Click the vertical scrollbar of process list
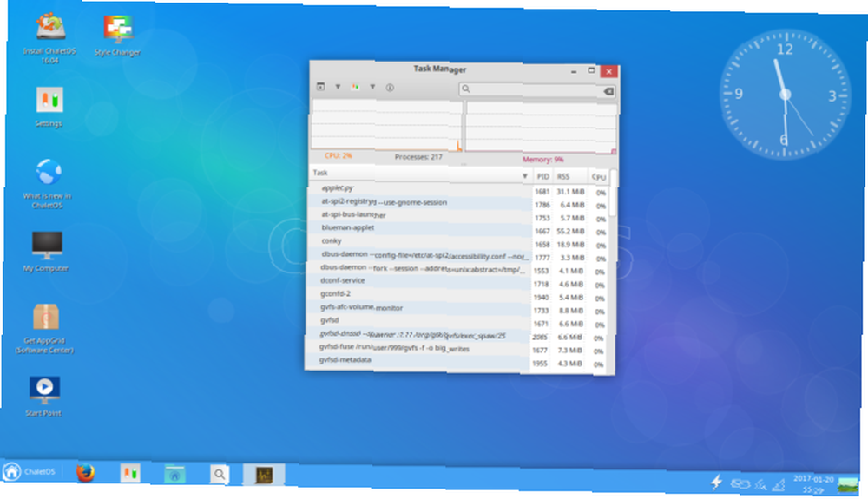Screen dimensions: 868x499 click(x=612, y=194)
